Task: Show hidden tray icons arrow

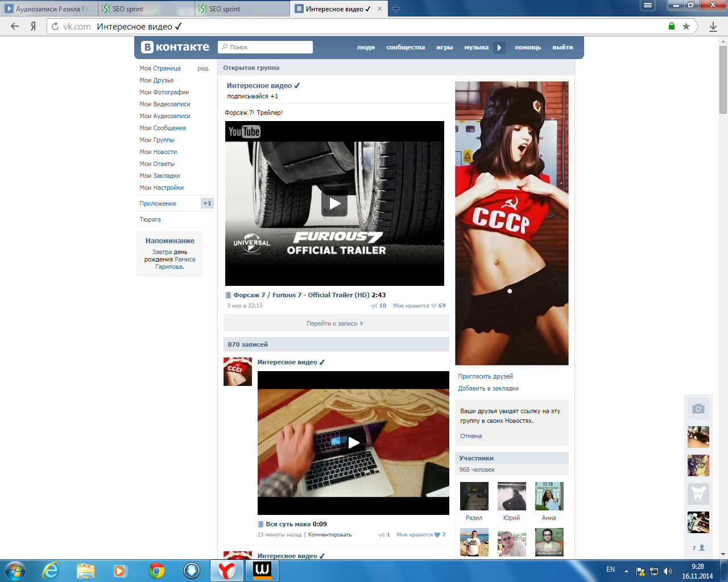Action: pos(626,571)
